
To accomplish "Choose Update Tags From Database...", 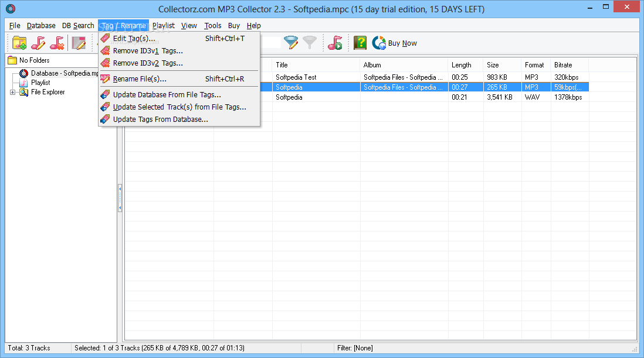I will [x=179, y=119].
